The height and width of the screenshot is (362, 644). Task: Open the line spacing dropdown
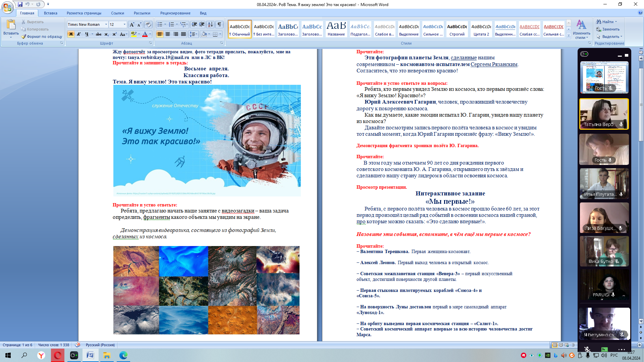(193, 34)
